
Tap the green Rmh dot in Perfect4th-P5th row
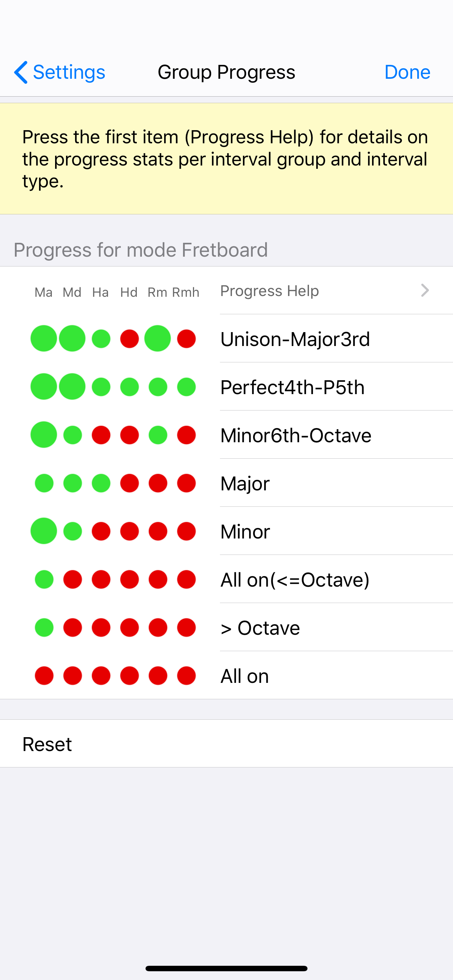point(185,386)
